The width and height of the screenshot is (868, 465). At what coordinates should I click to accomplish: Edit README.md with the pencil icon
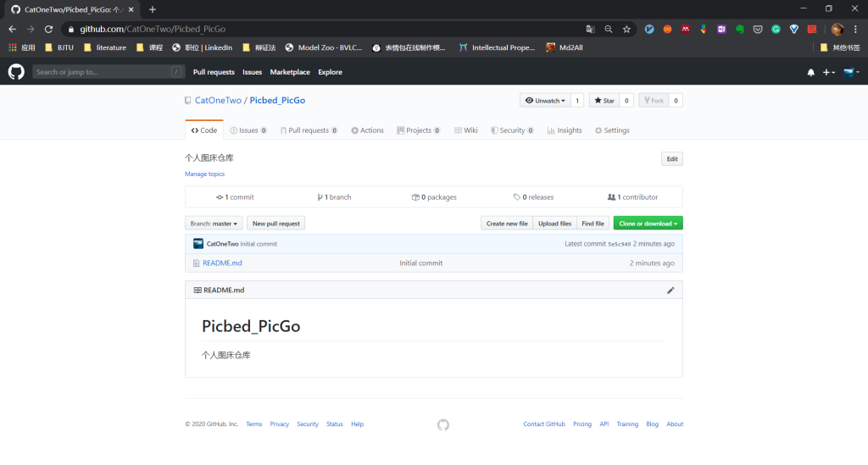tap(670, 291)
